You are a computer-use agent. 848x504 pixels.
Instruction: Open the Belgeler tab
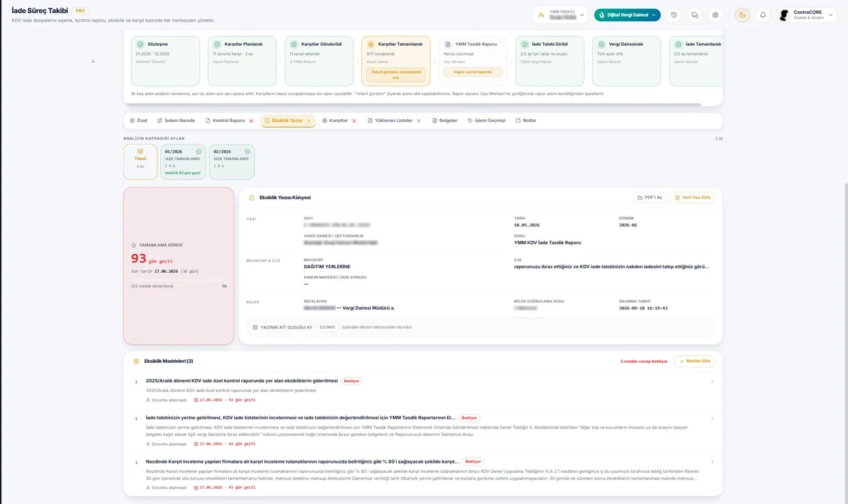[x=445, y=121]
